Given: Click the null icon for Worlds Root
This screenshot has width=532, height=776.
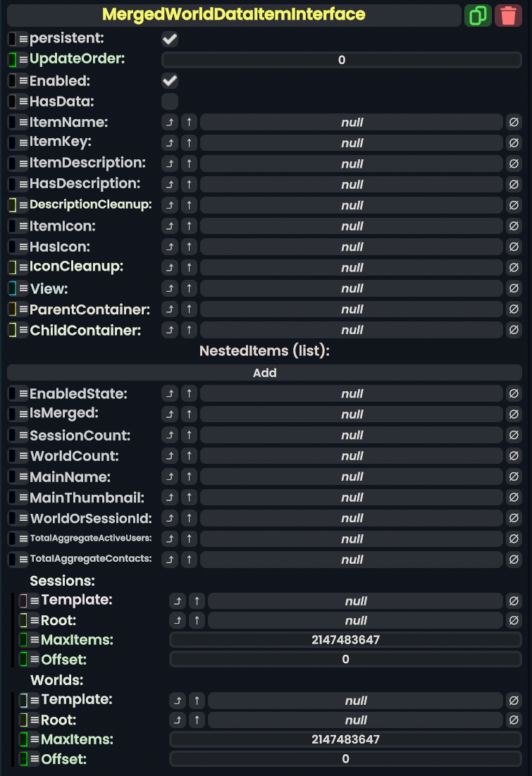Looking at the screenshot, I should [x=514, y=720].
